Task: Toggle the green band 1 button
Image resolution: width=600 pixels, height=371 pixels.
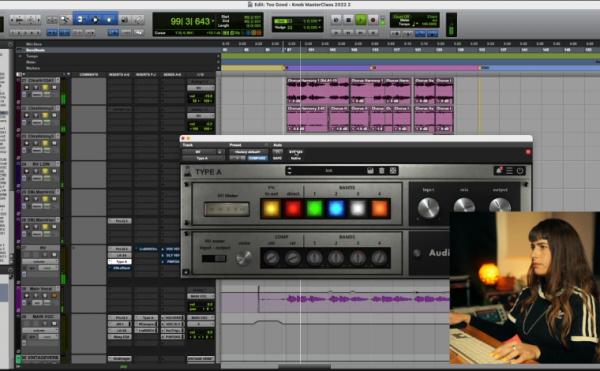Action: pos(315,208)
